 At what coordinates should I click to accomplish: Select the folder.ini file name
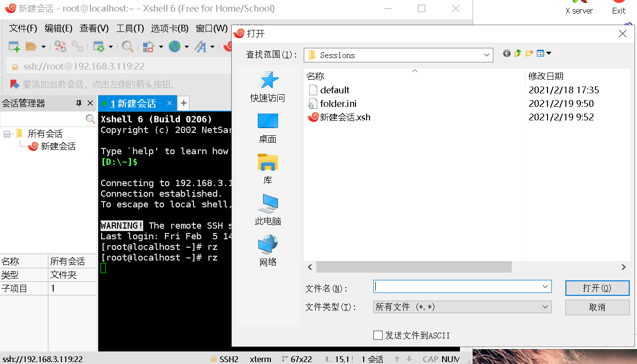coord(339,103)
